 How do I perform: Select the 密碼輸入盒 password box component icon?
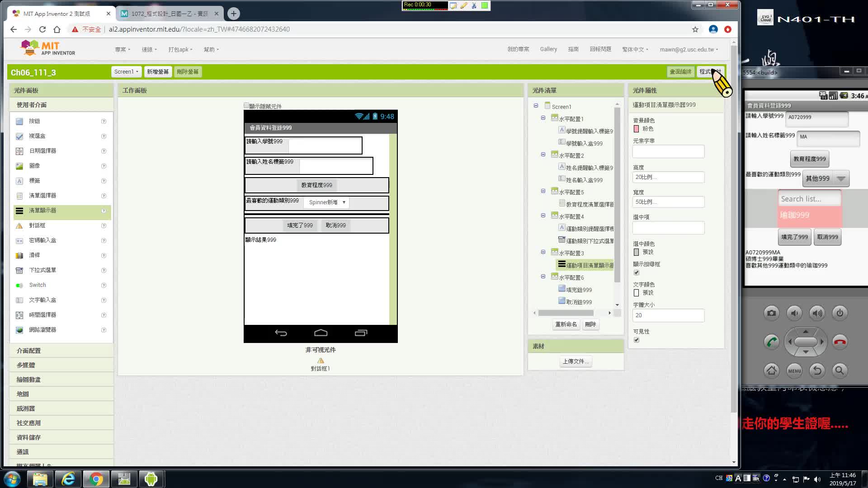click(19, 240)
